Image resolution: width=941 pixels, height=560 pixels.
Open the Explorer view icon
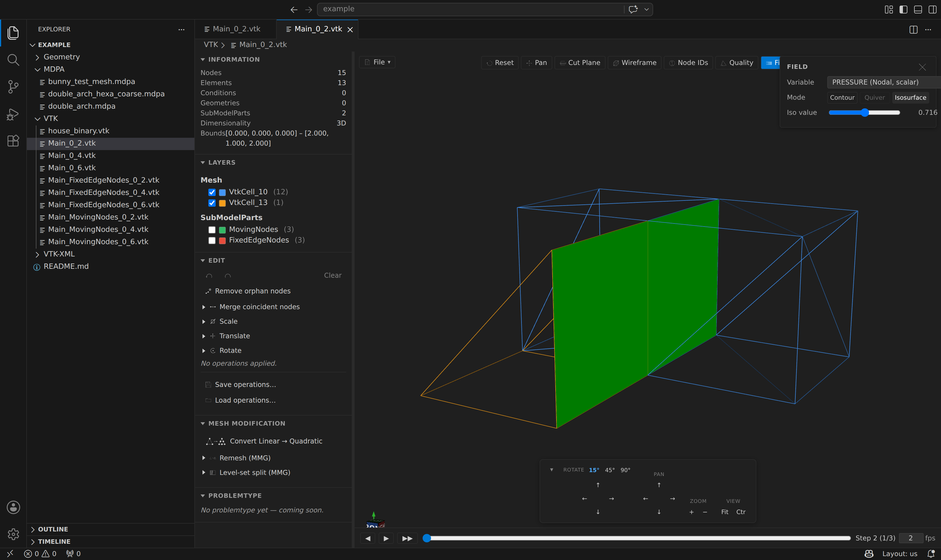(x=13, y=33)
